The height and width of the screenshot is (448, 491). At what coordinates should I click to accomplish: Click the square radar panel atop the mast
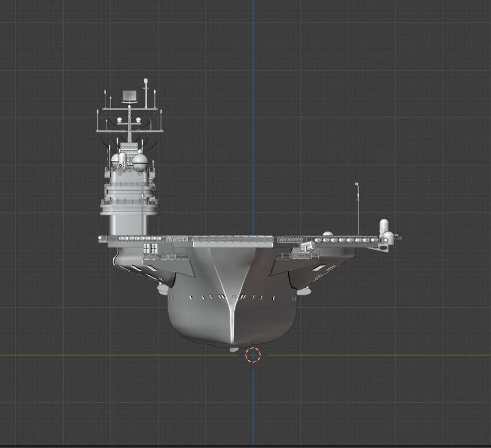click(130, 96)
